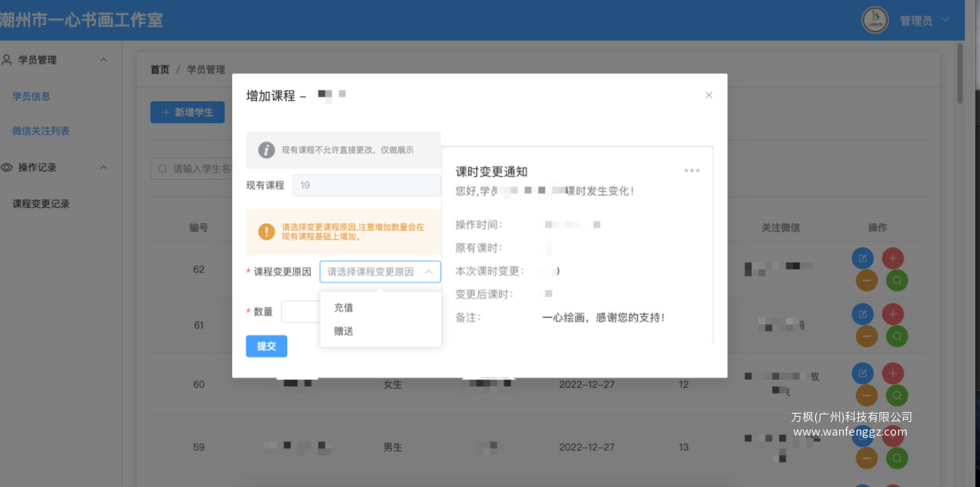Click the 操作记录 eye icon in sidebar

[7, 167]
